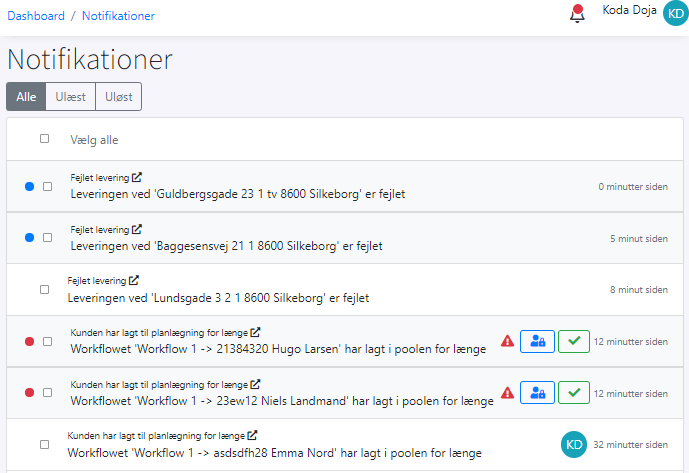689x473 pixels.
Task: Open external link icon for Lundsgade notification
Action: coord(134,280)
